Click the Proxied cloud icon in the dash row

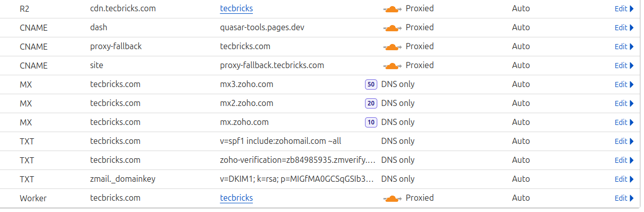pos(392,28)
